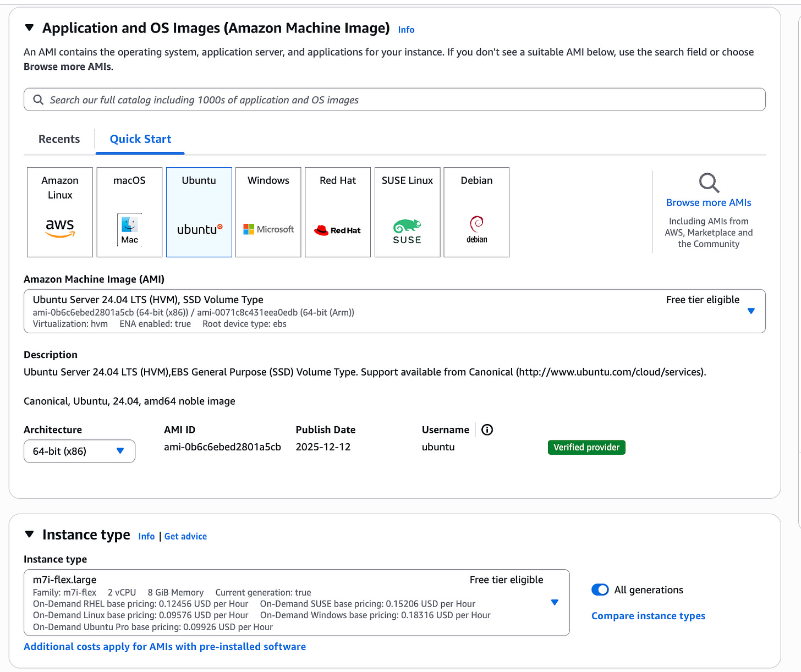Click the AMI ID value ami-0b6c6ebed2801a5cb
The image size is (801, 672).
222,447
